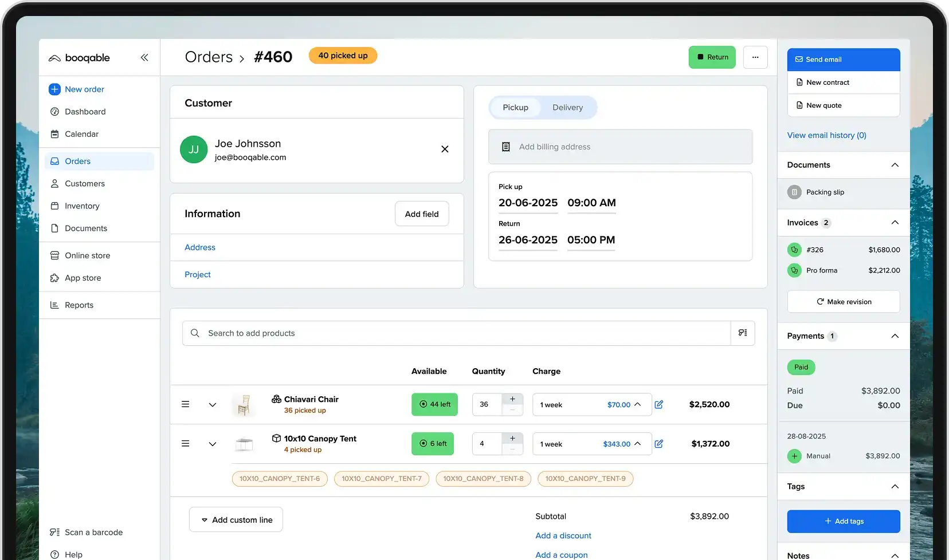Open Inventory from the sidebar
Screen dimensions: 949x560
click(x=81, y=206)
